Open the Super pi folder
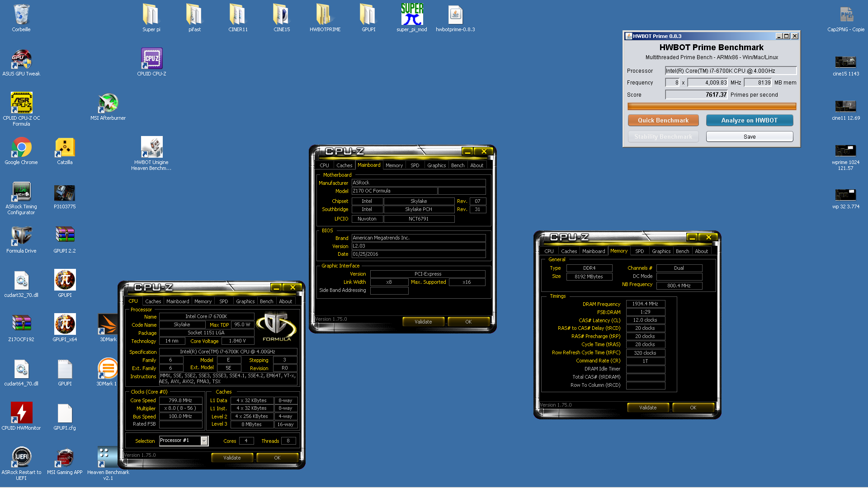Viewport: 868px width, 488px height. click(x=151, y=18)
